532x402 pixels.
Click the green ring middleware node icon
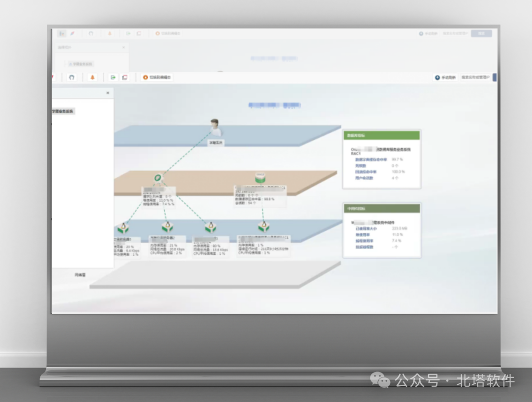point(158,178)
